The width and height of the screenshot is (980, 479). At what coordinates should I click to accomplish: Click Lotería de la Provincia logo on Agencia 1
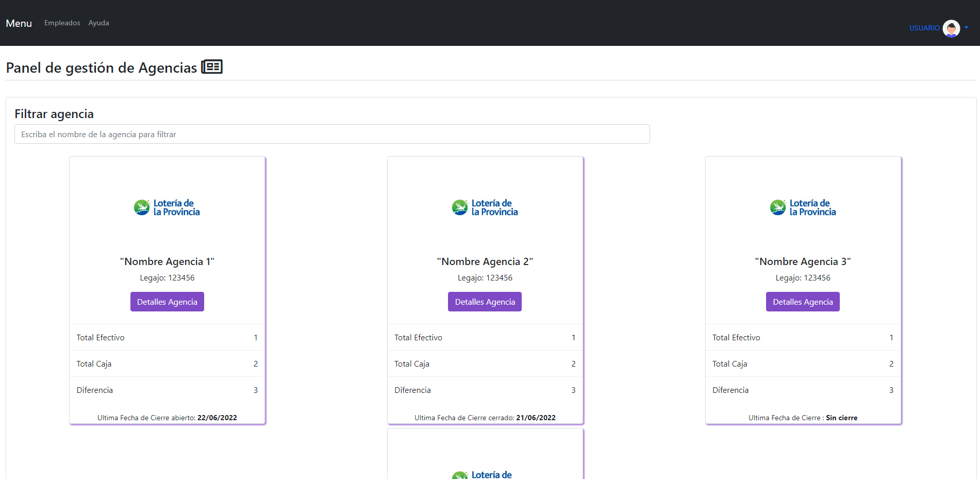(x=167, y=207)
